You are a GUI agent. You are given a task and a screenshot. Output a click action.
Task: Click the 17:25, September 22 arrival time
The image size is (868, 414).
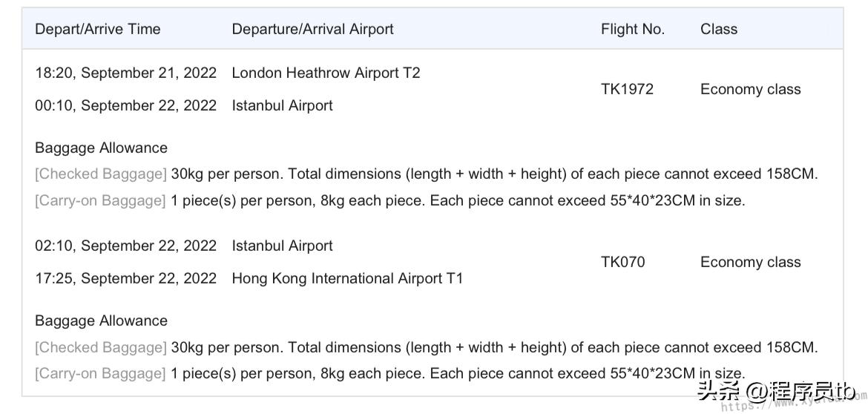coord(125,278)
